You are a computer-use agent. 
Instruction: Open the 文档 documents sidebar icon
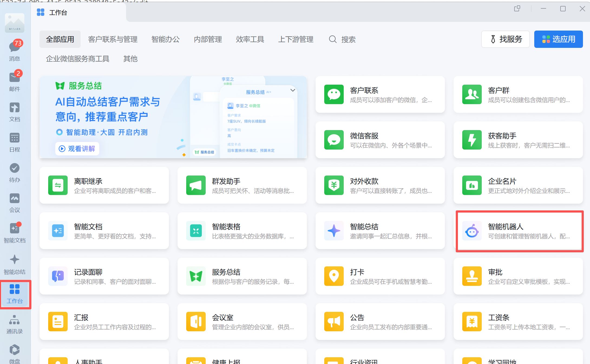click(15, 112)
